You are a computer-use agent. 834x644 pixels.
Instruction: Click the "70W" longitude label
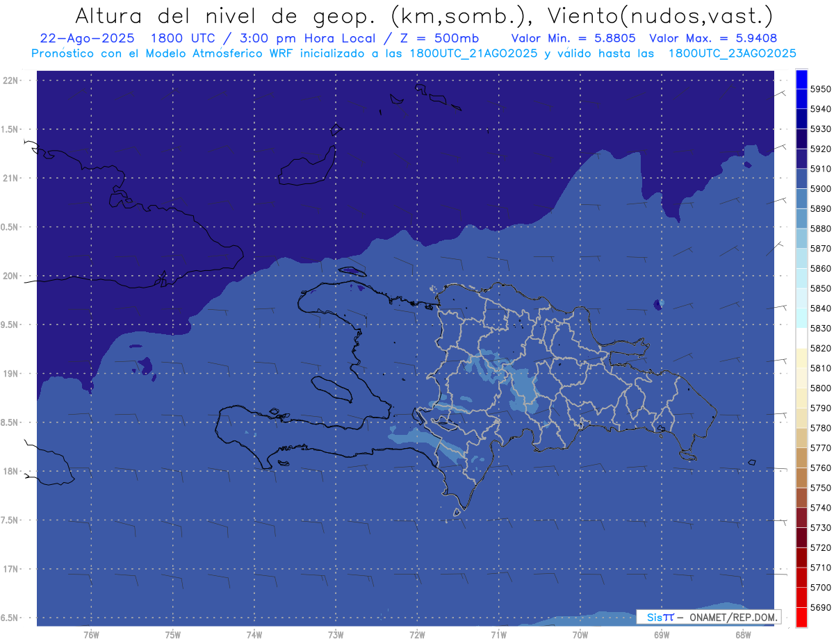point(580,634)
